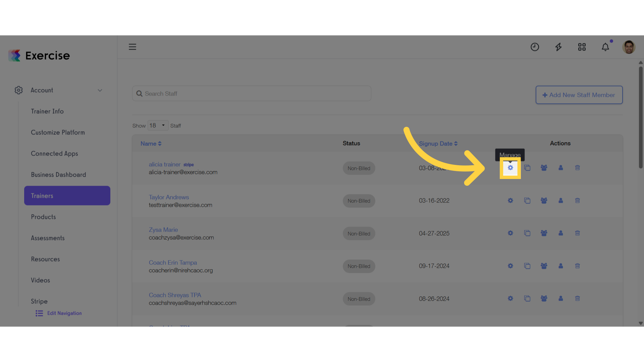The image size is (644, 362).
Task: Open alicia trainer profile link
Action: [165, 164]
